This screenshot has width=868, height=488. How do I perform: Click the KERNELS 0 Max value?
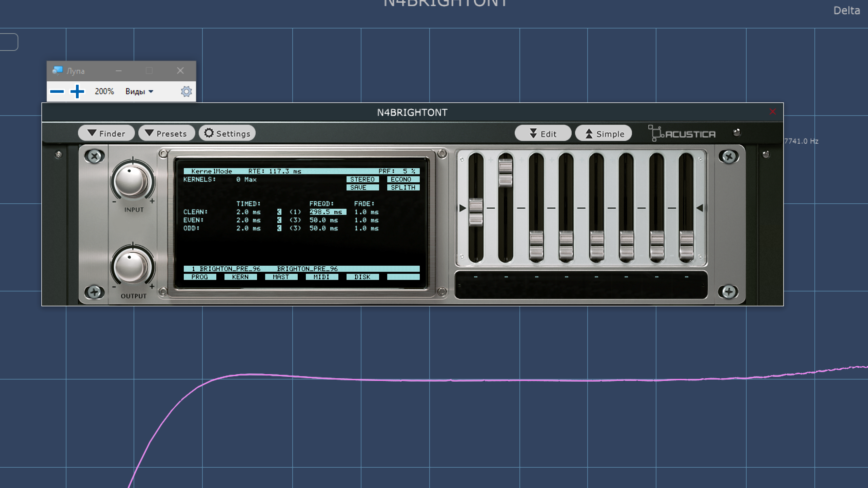[x=246, y=179]
